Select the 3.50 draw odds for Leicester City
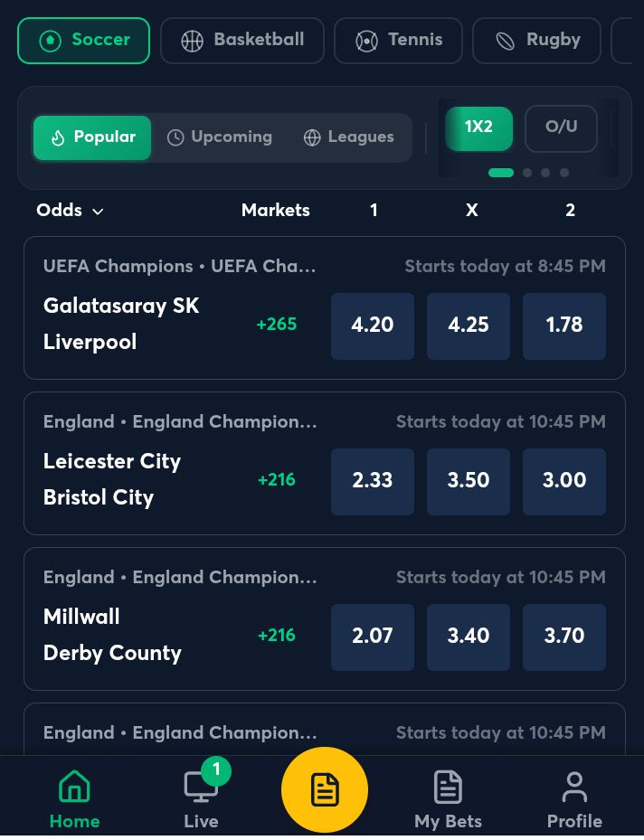The image size is (644, 840). coord(468,481)
